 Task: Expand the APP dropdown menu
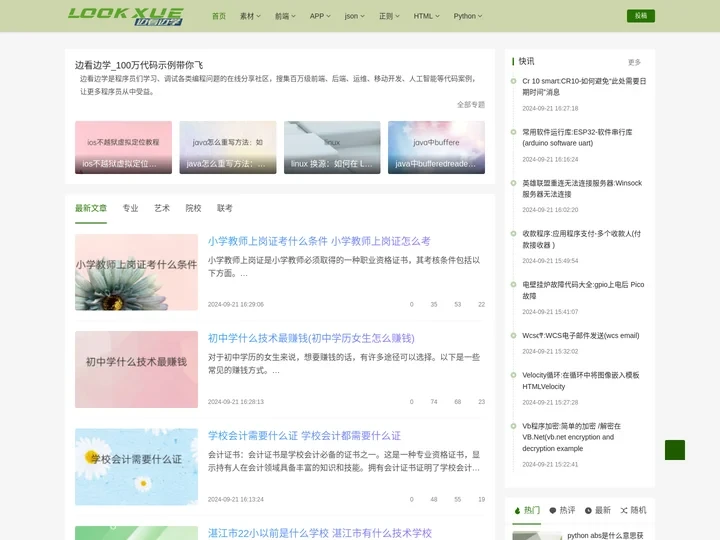point(320,16)
